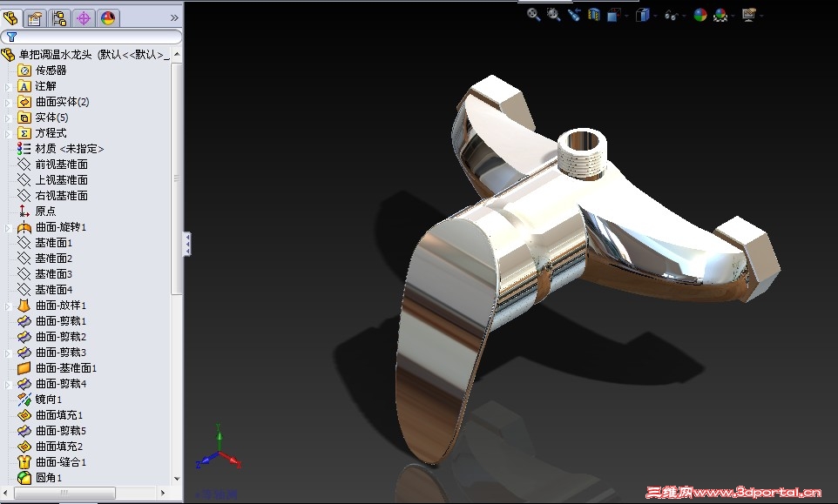Click the 曲面-基准面1 planar surface icon
Image resolution: width=838 pixels, height=504 pixels.
coord(24,368)
